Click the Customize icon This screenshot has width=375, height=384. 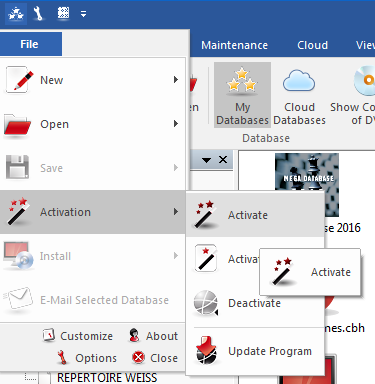click(x=49, y=335)
